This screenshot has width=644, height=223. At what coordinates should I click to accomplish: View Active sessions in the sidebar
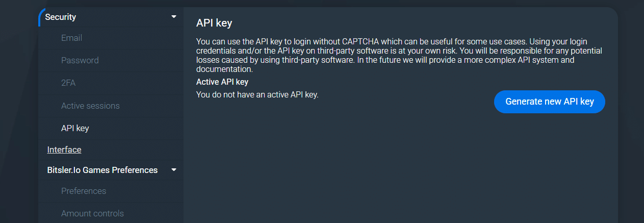coord(90,106)
